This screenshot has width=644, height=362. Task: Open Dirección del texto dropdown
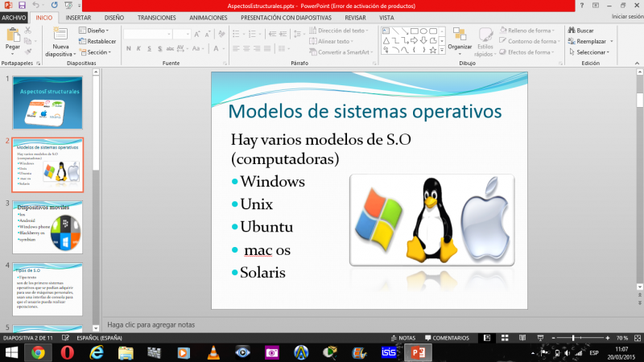[x=339, y=31]
